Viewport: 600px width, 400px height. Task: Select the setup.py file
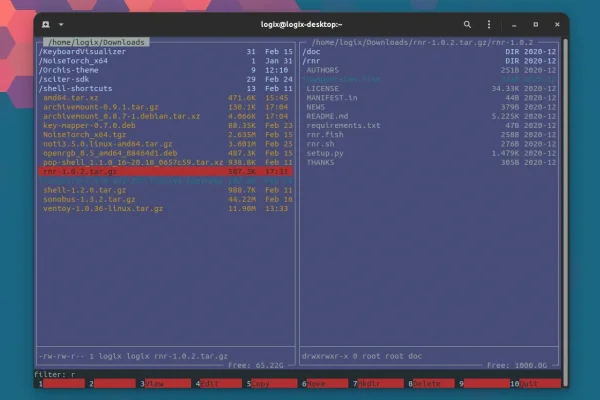pyautogui.click(x=429, y=153)
